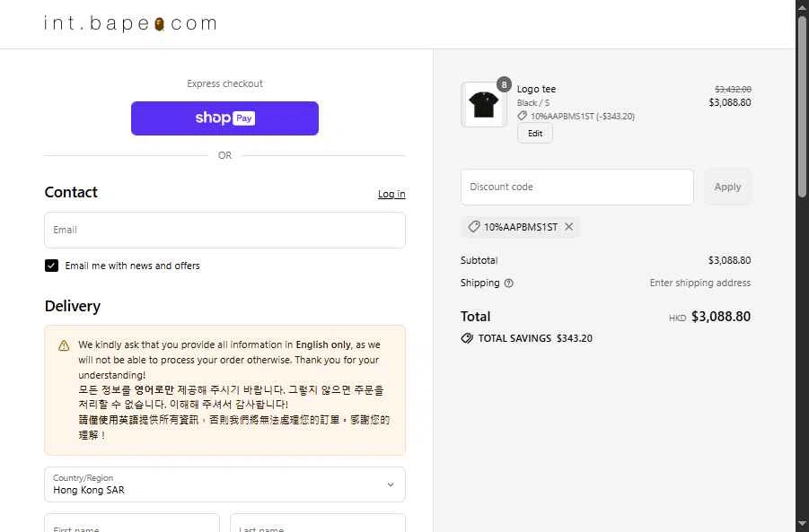Expand the Country/Region dropdown
The image size is (809, 532).
[x=224, y=484]
